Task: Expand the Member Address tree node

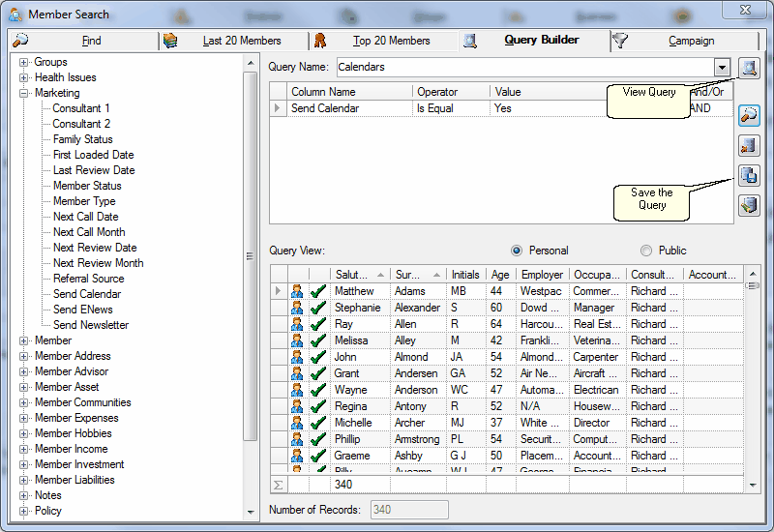Action: (x=23, y=356)
